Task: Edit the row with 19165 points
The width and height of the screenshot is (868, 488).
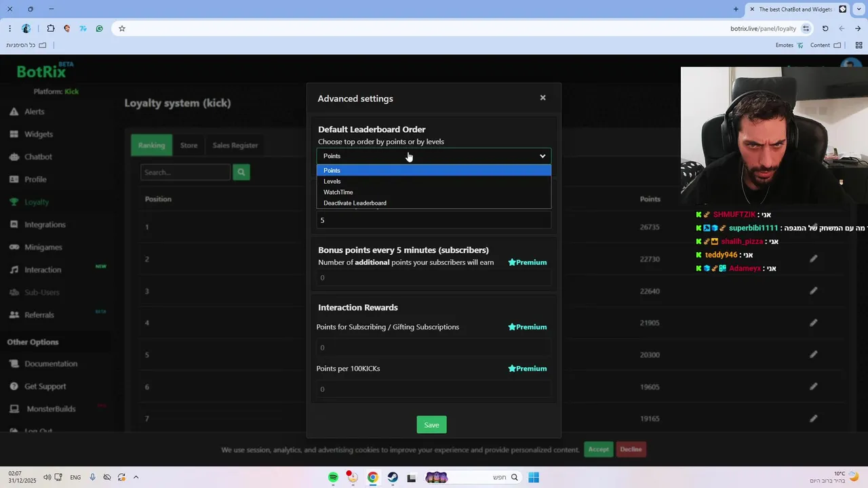Action: pos(814,418)
